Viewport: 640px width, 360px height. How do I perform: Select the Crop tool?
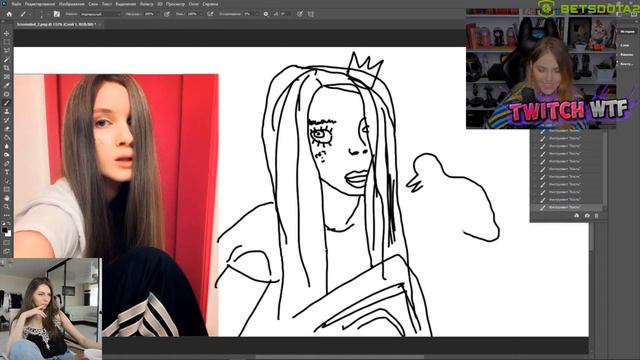(x=7, y=68)
